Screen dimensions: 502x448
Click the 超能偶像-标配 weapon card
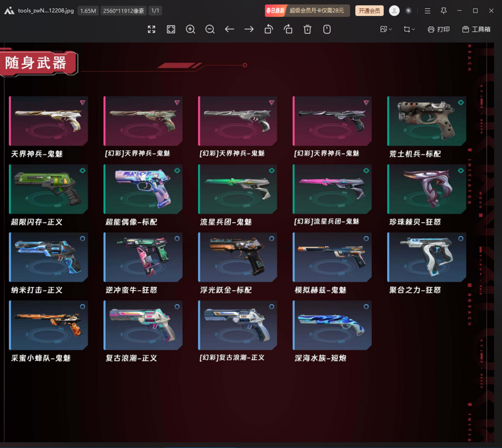coord(143,189)
